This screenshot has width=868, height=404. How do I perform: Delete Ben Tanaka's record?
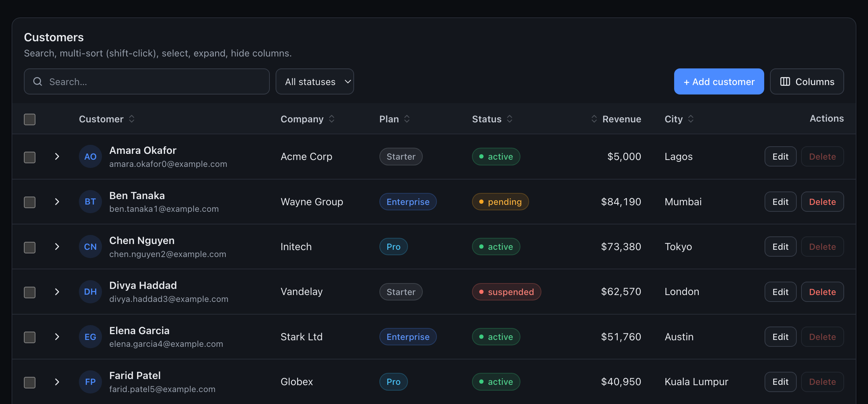[822, 202]
